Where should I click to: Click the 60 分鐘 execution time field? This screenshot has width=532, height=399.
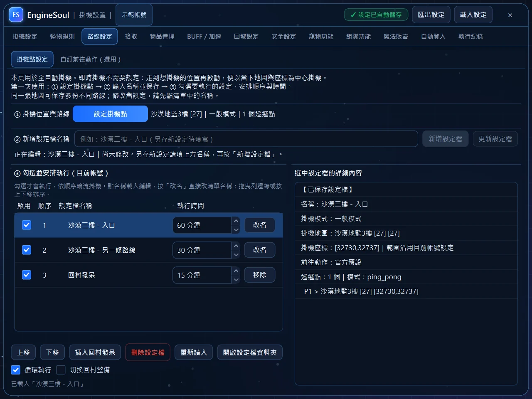tap(202, 225)
